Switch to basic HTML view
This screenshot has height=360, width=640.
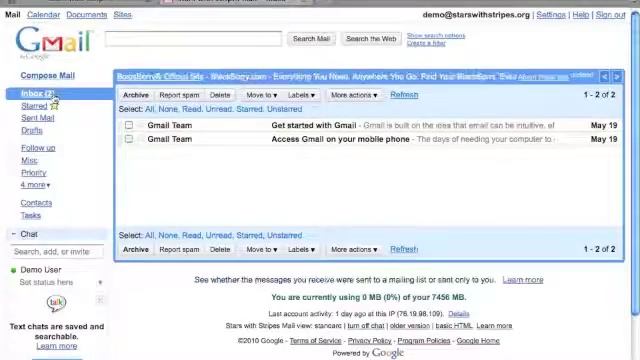453,326
